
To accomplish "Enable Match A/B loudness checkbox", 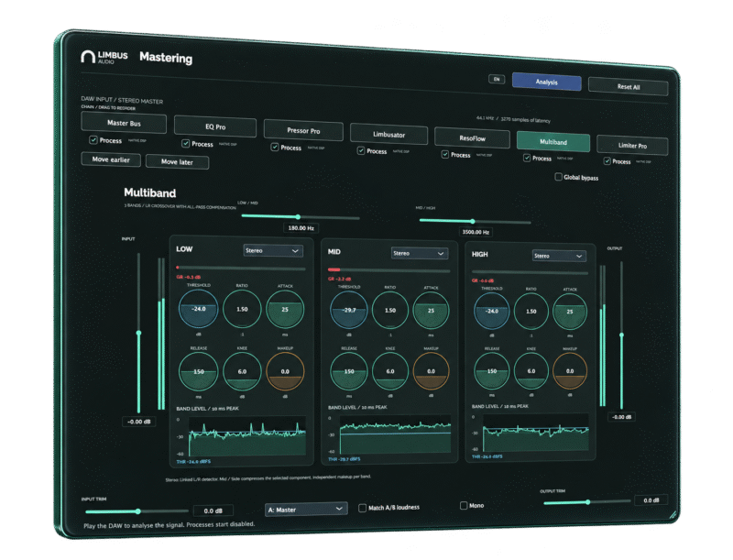I will [x=362, y=508].
